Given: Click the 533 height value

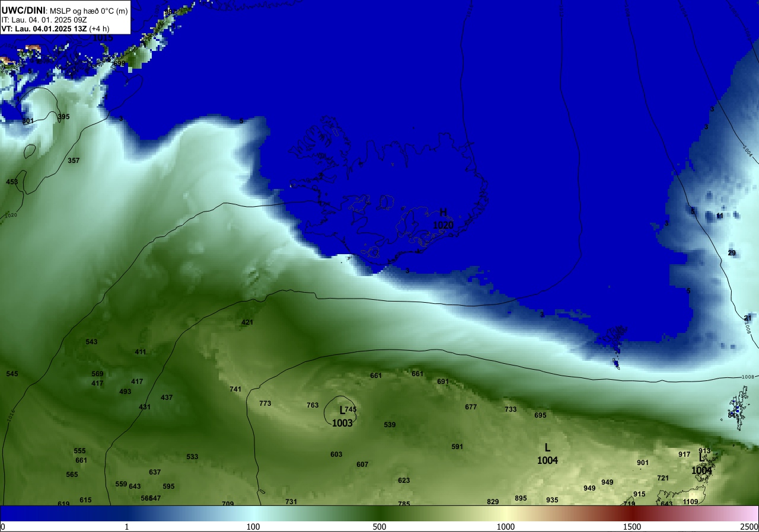Looking at the screenshot, I should point(192,457).
